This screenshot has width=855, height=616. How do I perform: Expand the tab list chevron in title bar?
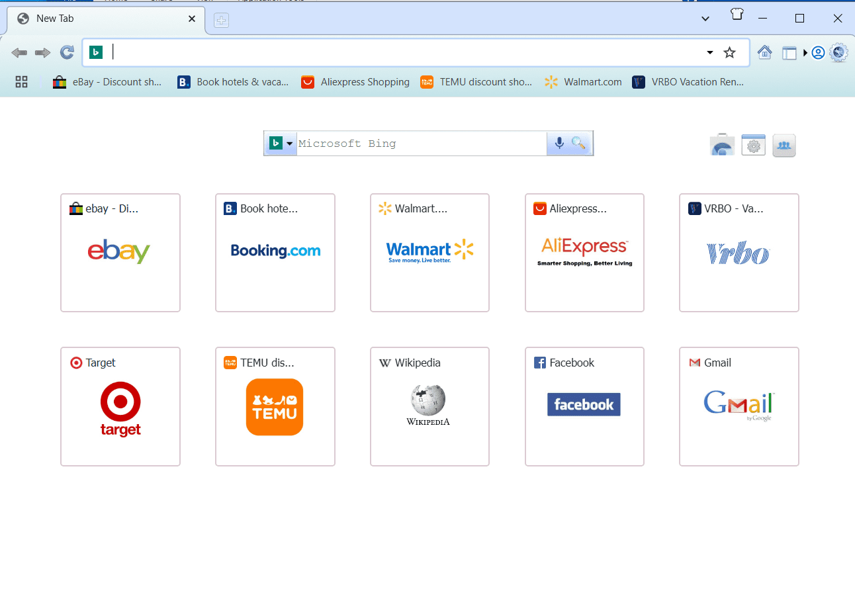pyautogui.click(x=705, y=19)
